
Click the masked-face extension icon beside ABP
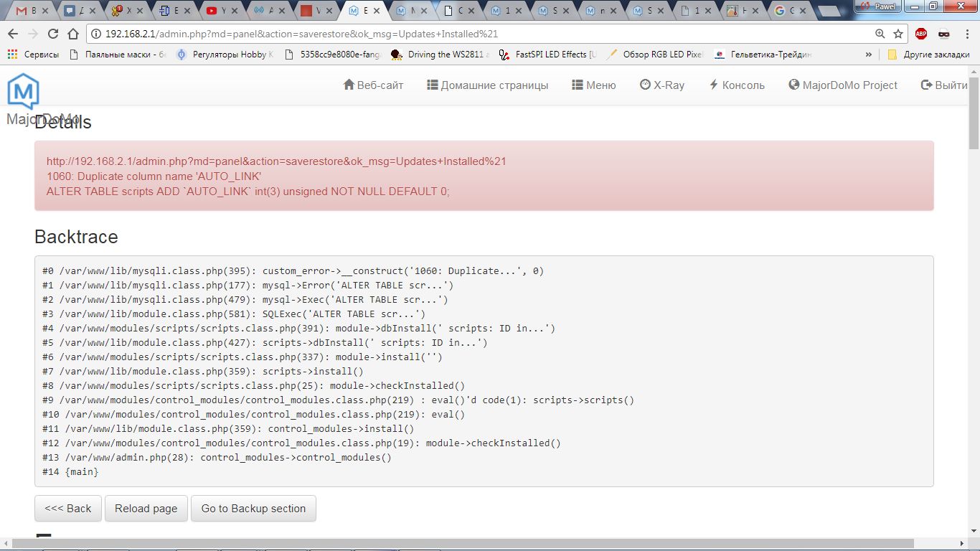pyautogui.click(x=943, y=34)
